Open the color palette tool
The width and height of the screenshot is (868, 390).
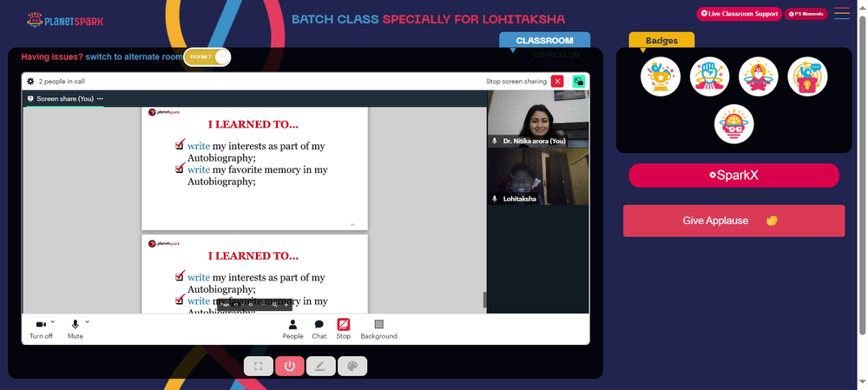pyautogui.click(x=352, y=367)
